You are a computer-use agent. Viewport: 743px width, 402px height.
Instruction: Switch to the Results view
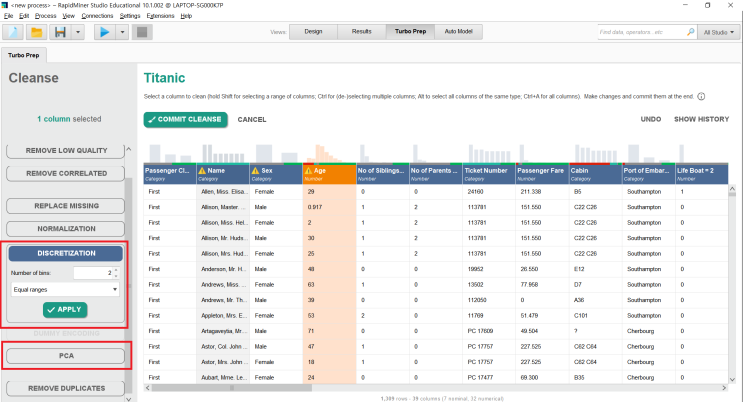362,31
